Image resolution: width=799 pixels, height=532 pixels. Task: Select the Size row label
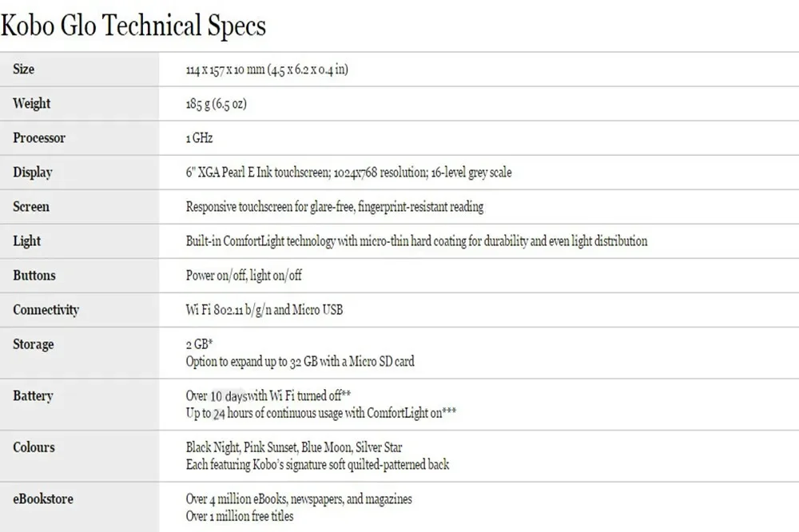23,69
